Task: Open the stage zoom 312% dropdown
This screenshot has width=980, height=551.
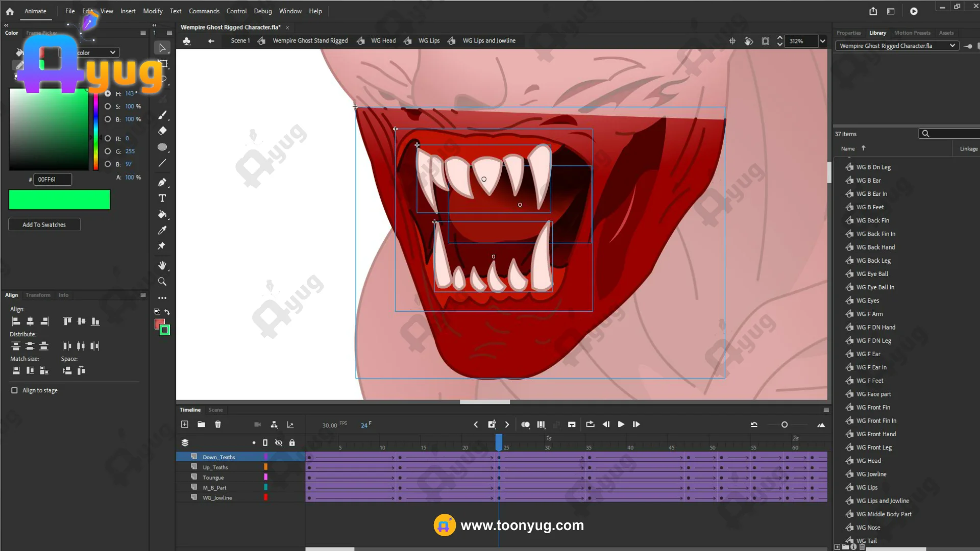Action: tap(822, 41)
